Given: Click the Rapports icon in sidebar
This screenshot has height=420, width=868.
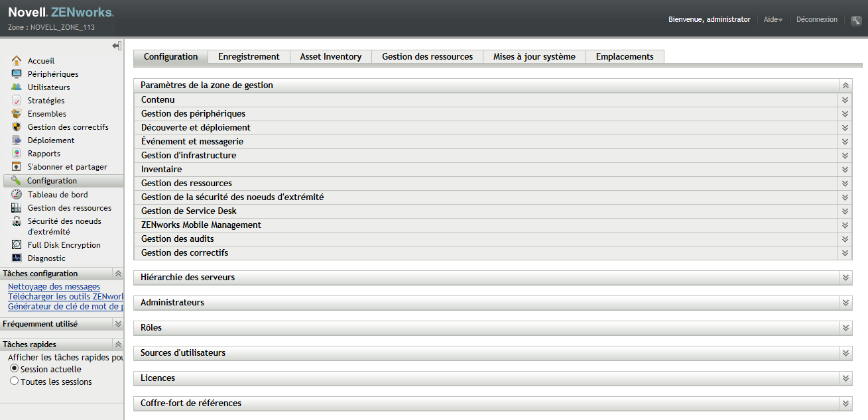Looking at the screenshot, I should (17, 153).
